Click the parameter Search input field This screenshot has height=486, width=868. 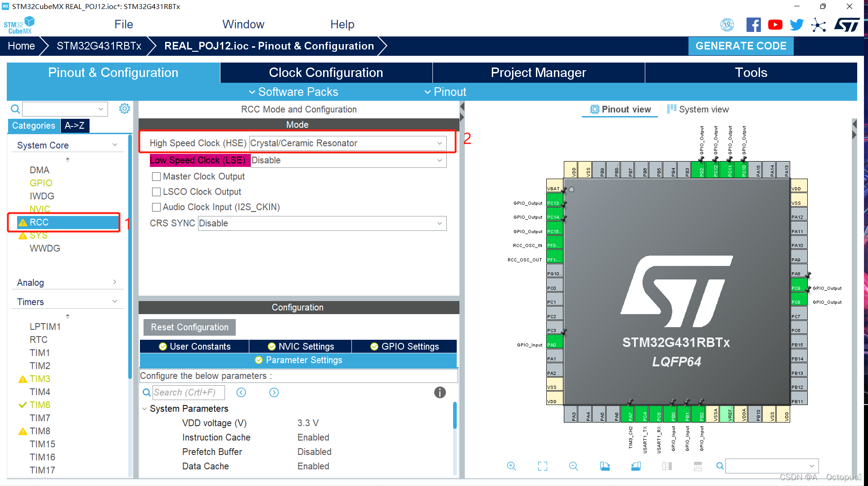[188, 392]
